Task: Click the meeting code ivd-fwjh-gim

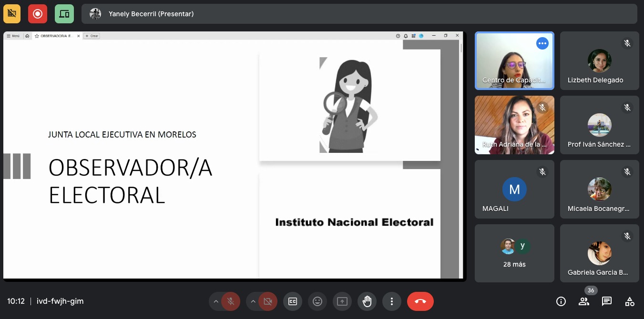Action: [60, 301]
